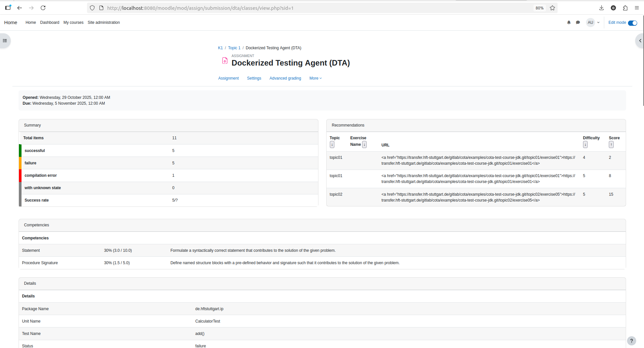This screenshot has height=348, width=644.
Task: Open the browser hamburger menu
Action: pyautogui.click(x=637, y=8)
